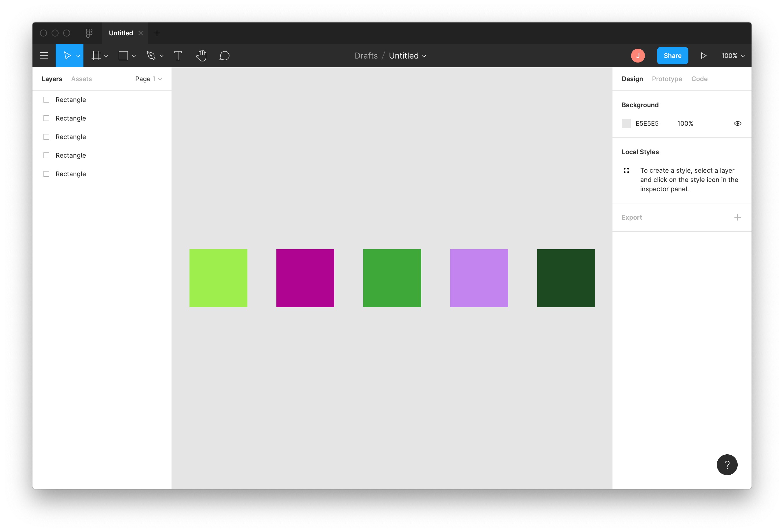Switch to the Prototype tab
This screenshot has width=784, height=532.
(667, 79)
